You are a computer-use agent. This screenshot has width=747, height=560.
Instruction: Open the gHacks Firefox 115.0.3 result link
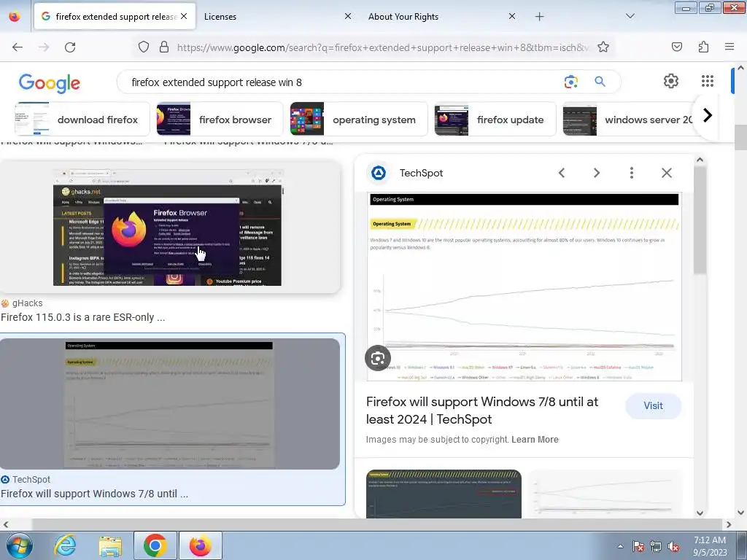(x=83, y=317)
